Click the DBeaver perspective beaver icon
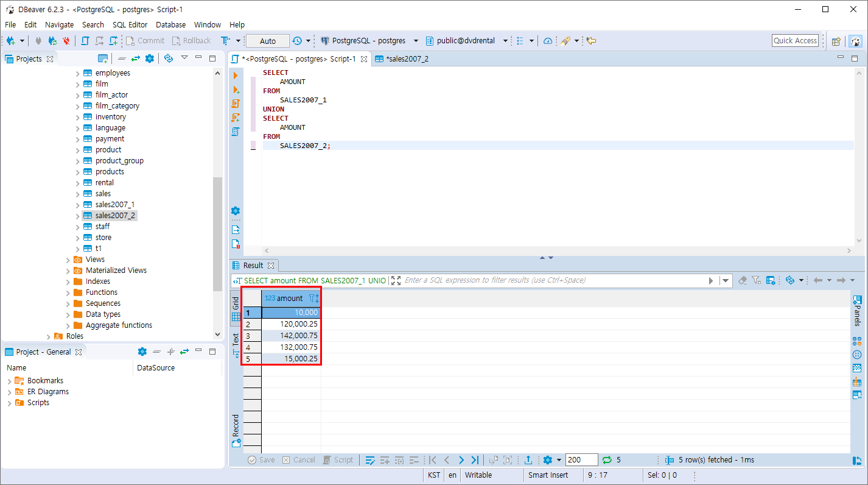 click(x=855, y=41)
